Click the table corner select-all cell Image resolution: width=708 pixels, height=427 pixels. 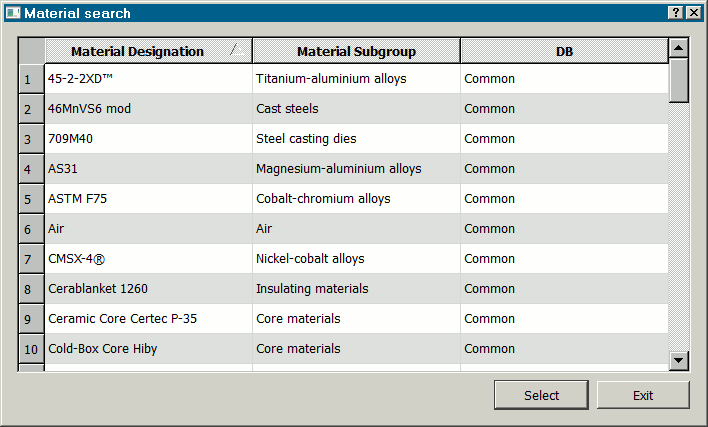(x=31, y=52)
